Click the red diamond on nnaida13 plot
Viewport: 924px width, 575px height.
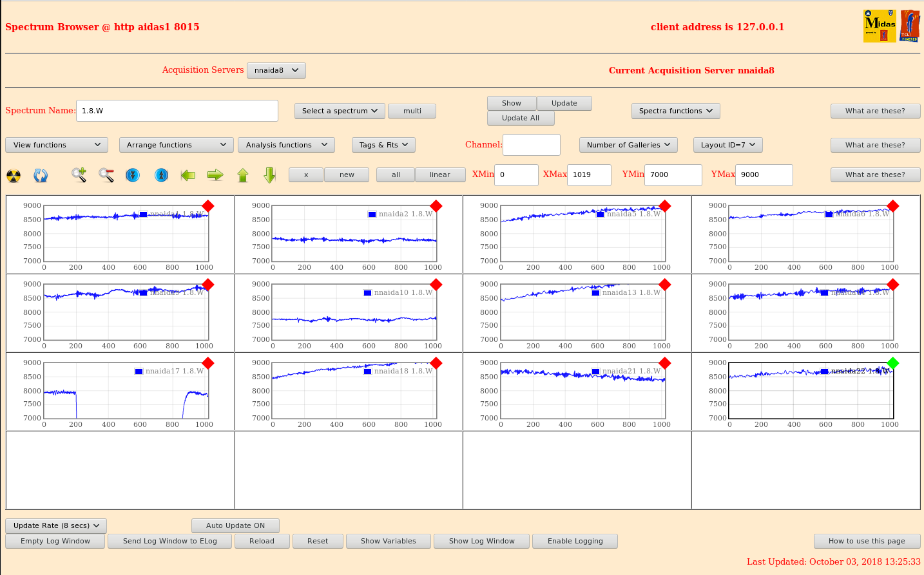tap(665, 285)
